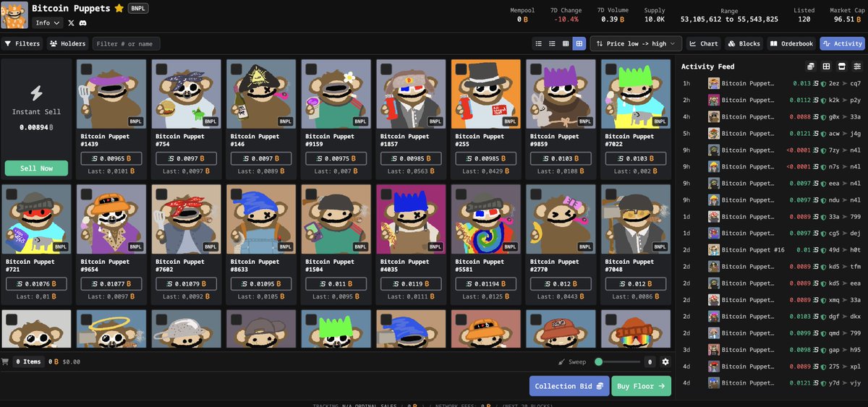Check the checkbox on Bitcoin Puppet #9859
Image resolution: width=868 pixels, height=407 pixels.
(535, 69)
